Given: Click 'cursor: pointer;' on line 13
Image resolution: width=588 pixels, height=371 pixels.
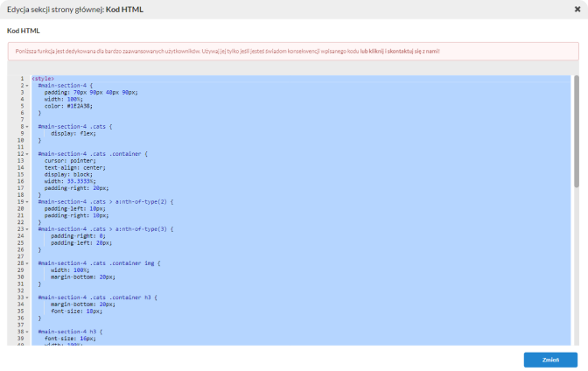Looking at the screenshot, I should tap(70, 161).
